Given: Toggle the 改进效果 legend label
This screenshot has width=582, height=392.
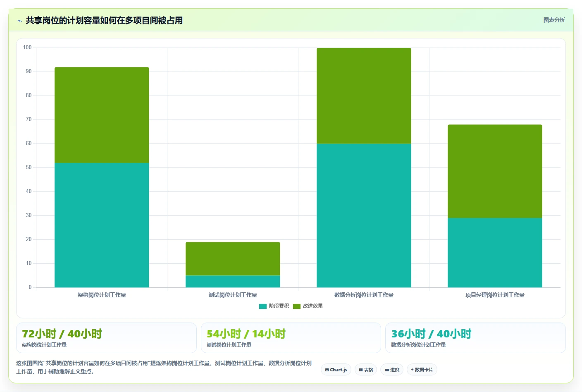Looking at the screenshot, I should point(313,306).
